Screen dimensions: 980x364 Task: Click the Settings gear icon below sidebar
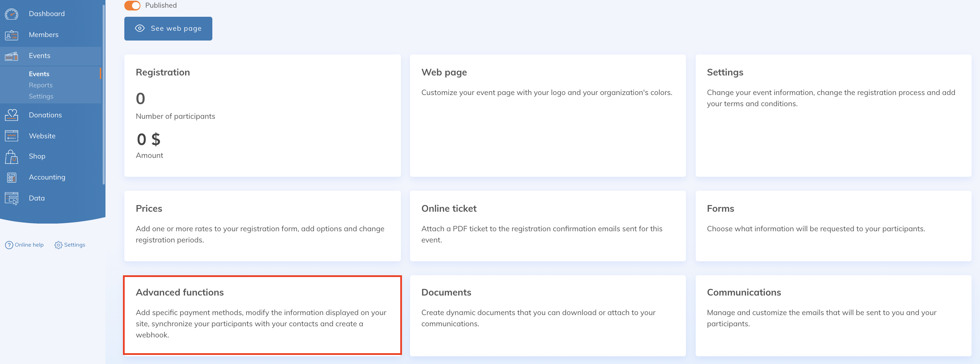(58, 245)
